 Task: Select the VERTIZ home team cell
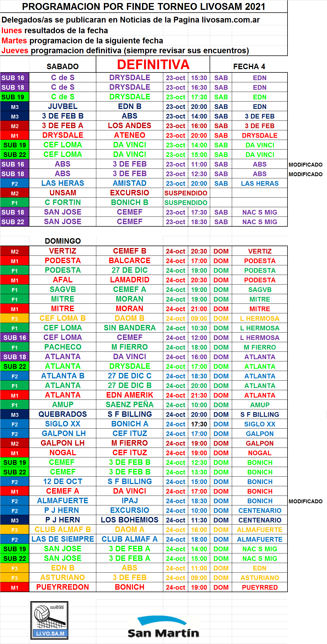point(63,251)
